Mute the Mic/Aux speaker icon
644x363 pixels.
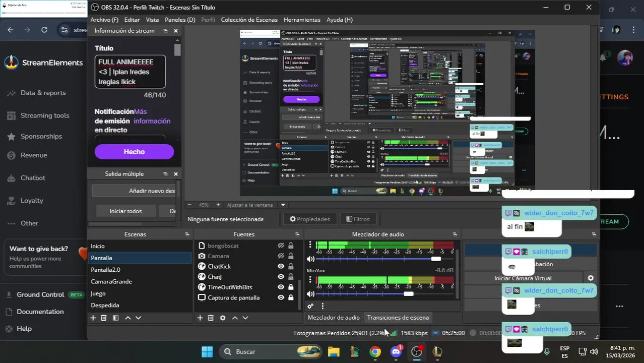[x=310, y=294]
